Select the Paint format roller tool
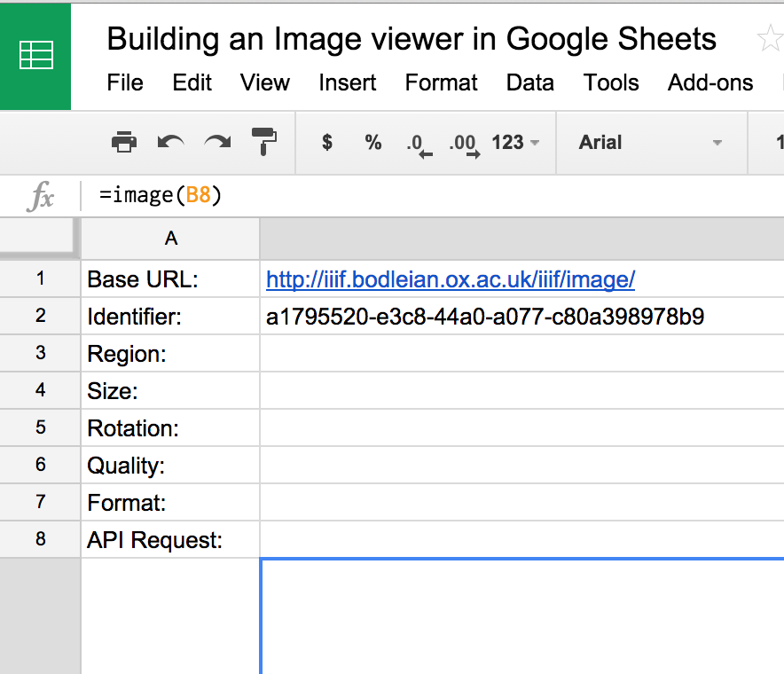Image resolution: width=784 pixels, height=674 pixels. [263, 142]
